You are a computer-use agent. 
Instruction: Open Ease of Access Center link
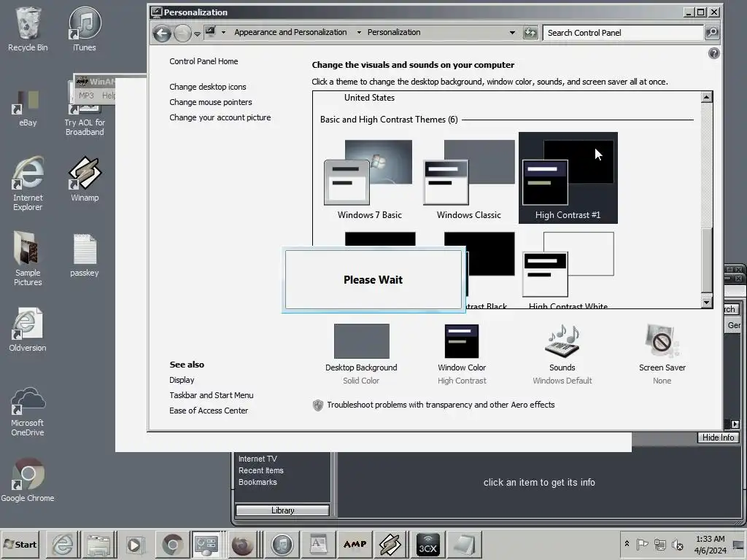point(208,411)
